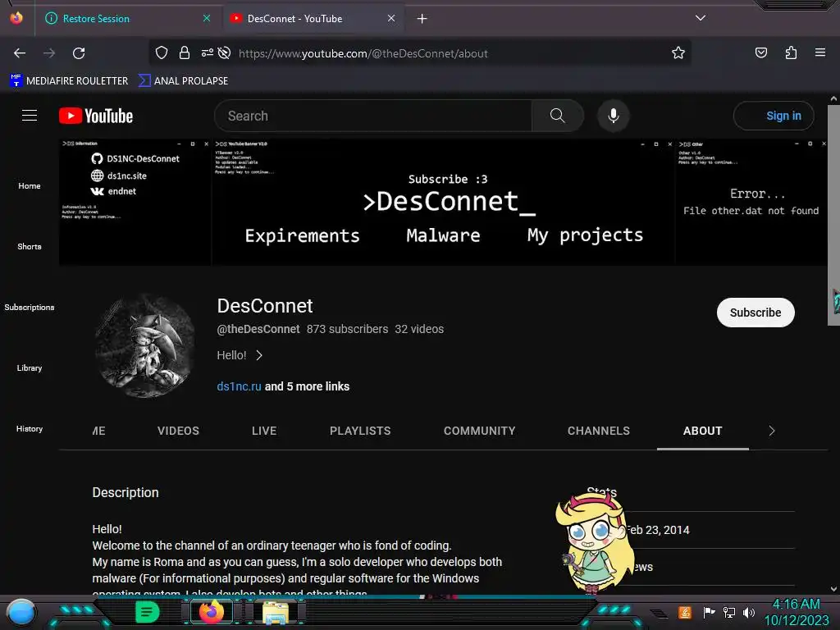Click the Feb 23, 2014 joined date
Screen dimensions: 840x630
(658, 530)
